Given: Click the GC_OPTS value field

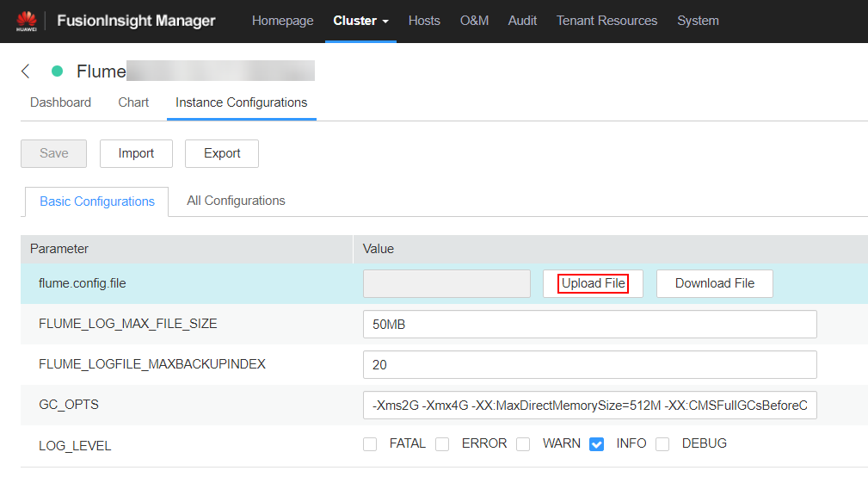Looking at the screenshot, I should pos(589,405).
